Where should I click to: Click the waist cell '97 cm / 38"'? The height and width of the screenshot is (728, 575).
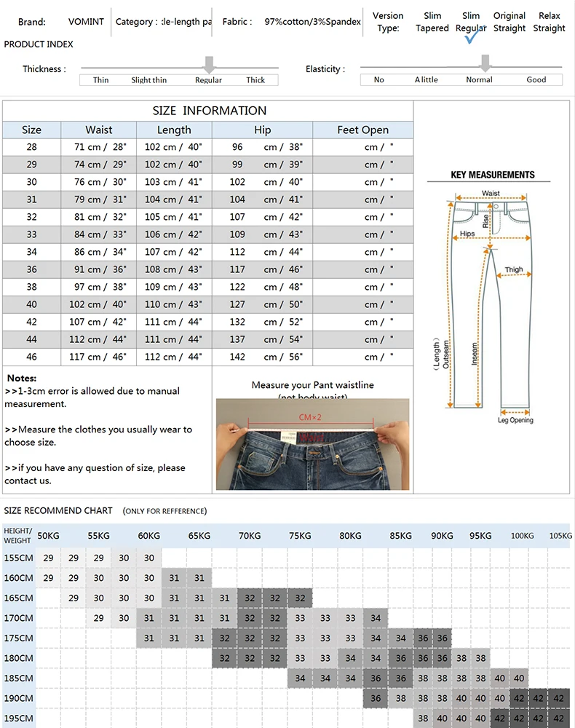tap(100, 287)
